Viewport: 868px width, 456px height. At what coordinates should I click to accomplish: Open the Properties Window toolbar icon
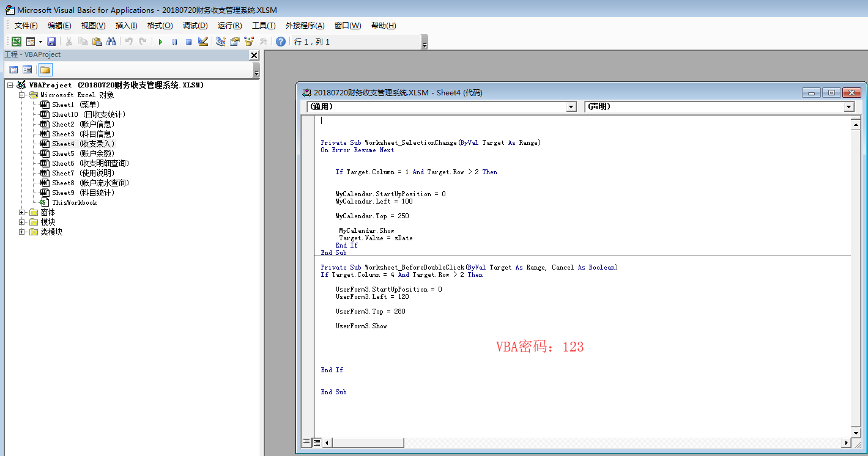pyautogui.click(x=235, y=42)
